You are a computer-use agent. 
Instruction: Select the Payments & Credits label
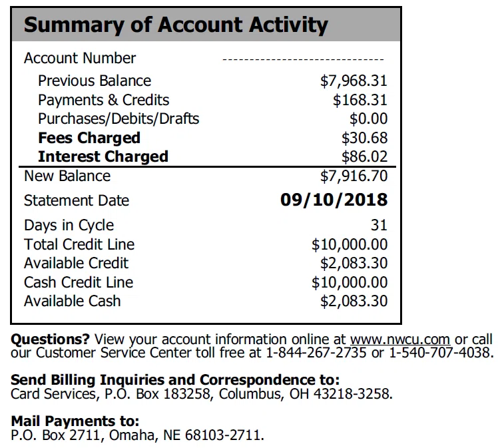click(104, 100)
